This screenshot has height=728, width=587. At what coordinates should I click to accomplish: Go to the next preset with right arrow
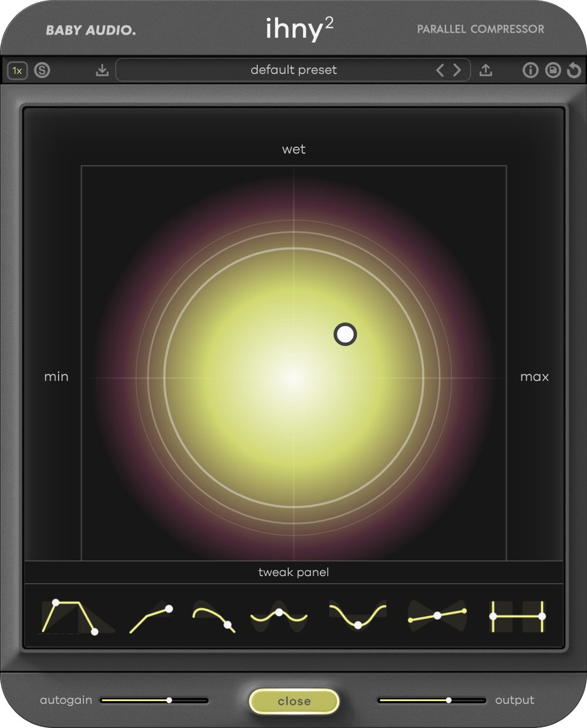click(457, 70)
